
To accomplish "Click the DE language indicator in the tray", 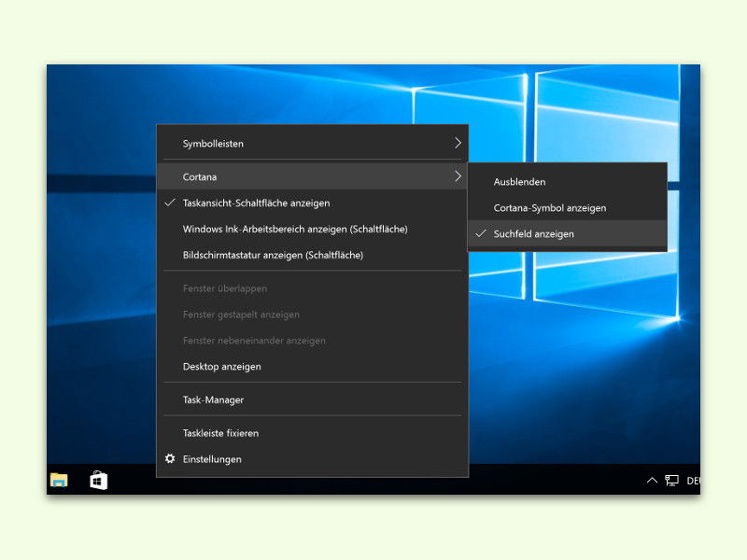I will [x=693, y=481].
